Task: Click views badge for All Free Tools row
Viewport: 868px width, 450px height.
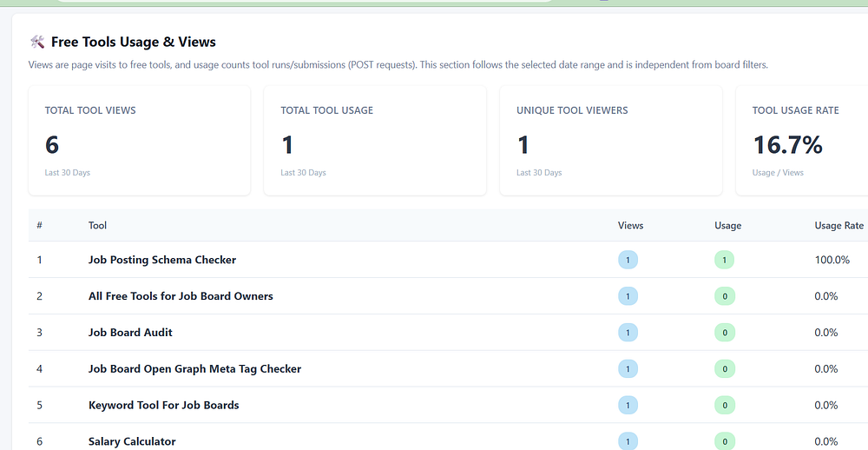Action: pos(628,296)
